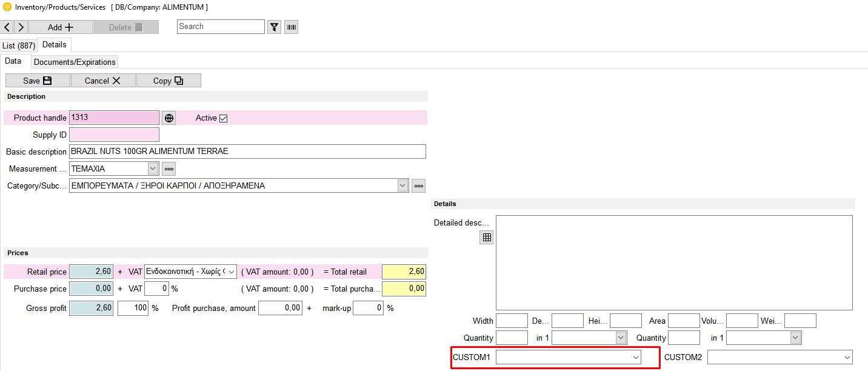Screen dimensions: 868x371
Task: Click the next record arrow
Action: pos(21,27)
